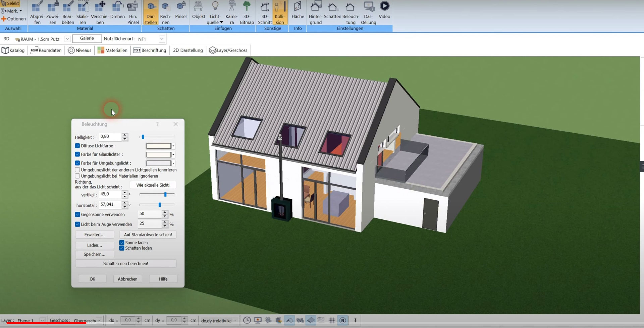Enable Umgebungslicht bei Materialien ignorieren
The height and width of the screenshot is (328, 644).
click(x=77, y=176)
